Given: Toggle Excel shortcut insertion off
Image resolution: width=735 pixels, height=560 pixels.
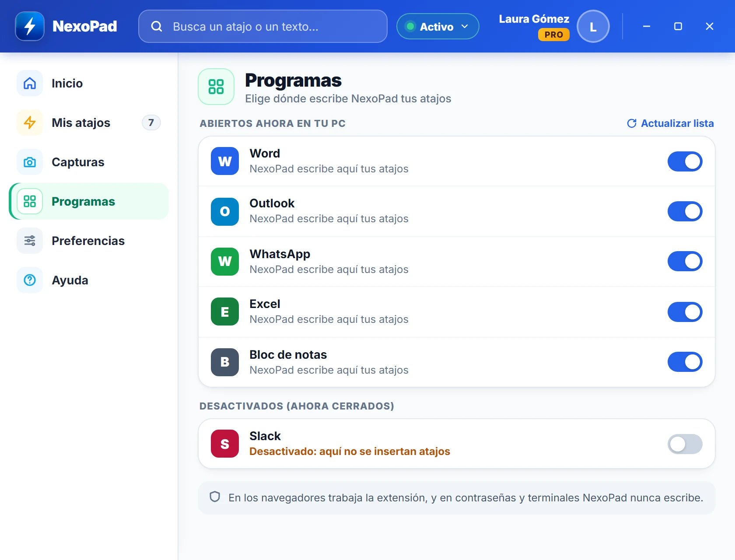Looking at the screenshot, I should [685, 312].
